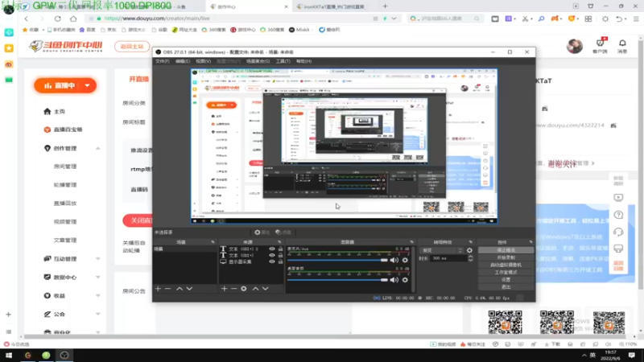Click the properties gear above scenes panel
The image size is (644, 362).
pyautogui.click(x=262, y=232)
